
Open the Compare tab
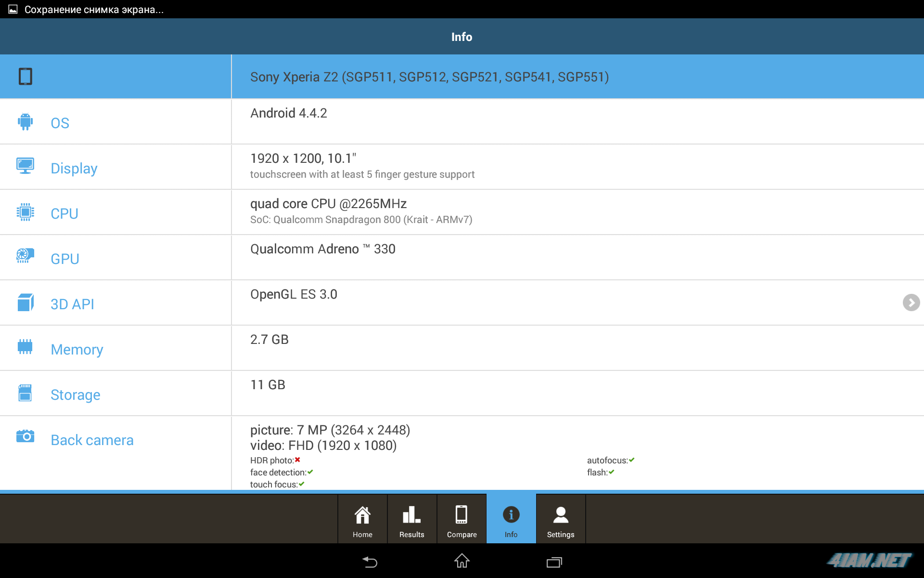click(x=462, y=519)
